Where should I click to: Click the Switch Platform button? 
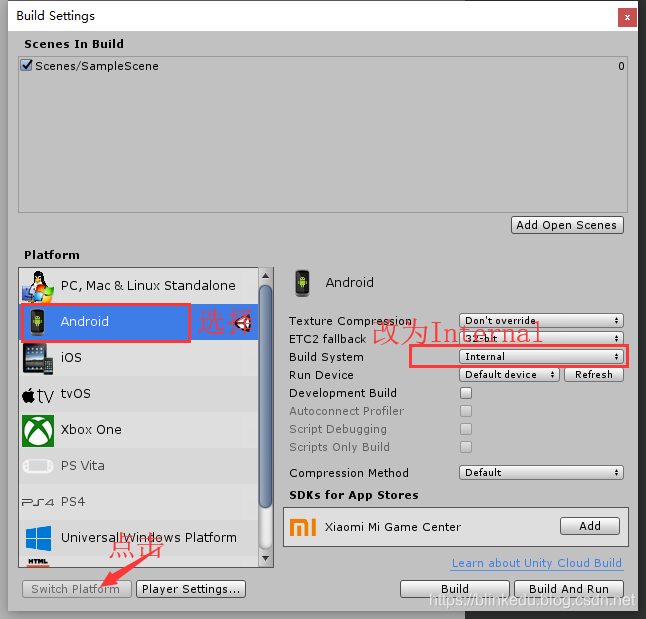coord(77,589)
